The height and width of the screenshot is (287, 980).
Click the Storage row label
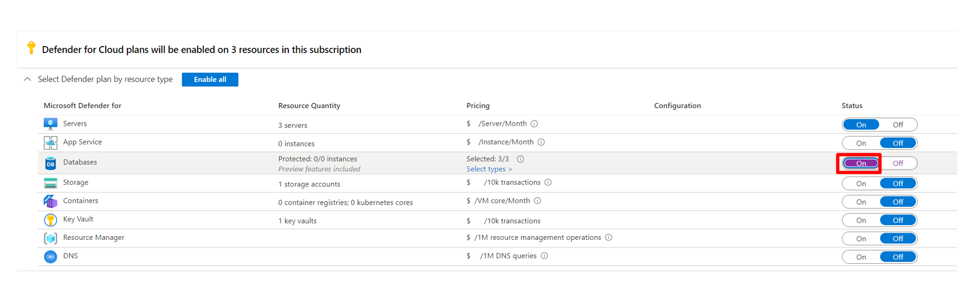click(x=75, y=182)
